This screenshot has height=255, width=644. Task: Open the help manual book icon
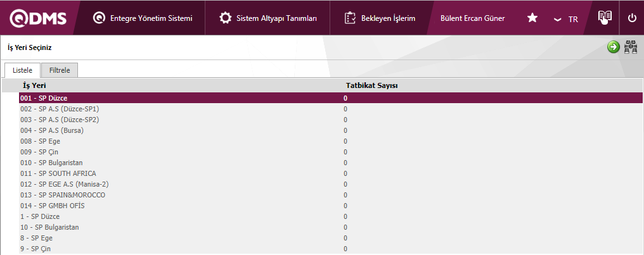click(x=605, y=18)
